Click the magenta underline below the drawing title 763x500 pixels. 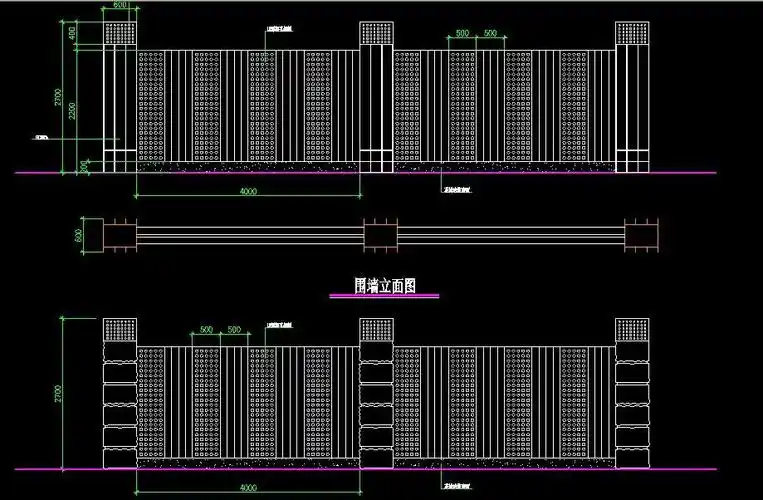[384, 296]
